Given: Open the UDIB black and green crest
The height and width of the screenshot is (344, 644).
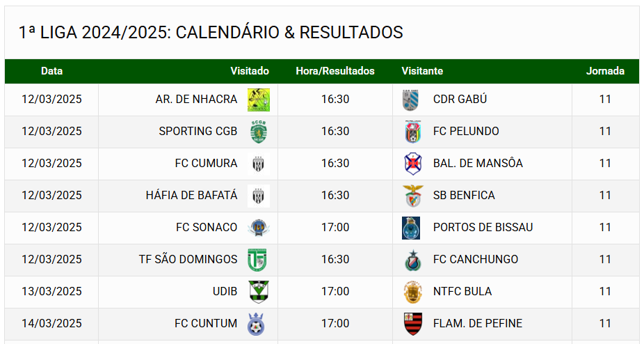Looking at the screenshot, I should [x=259, y=292].
